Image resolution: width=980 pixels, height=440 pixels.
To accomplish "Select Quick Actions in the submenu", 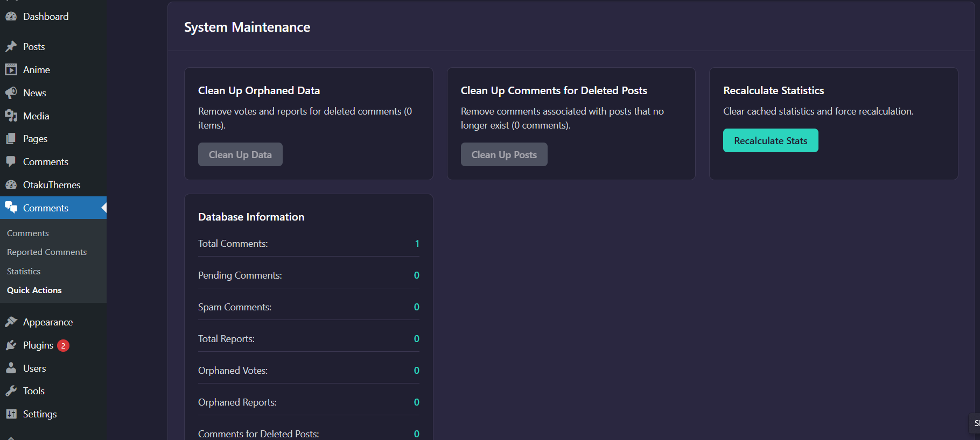I will [x=34, y=290].
